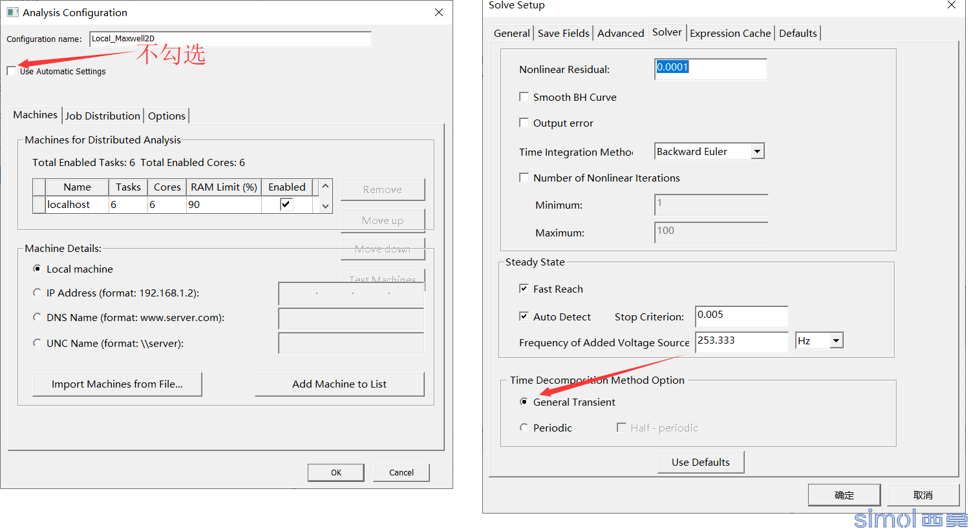
Task: Click the Cores column header
Action: pyautogui.click(x=167, y=187)
